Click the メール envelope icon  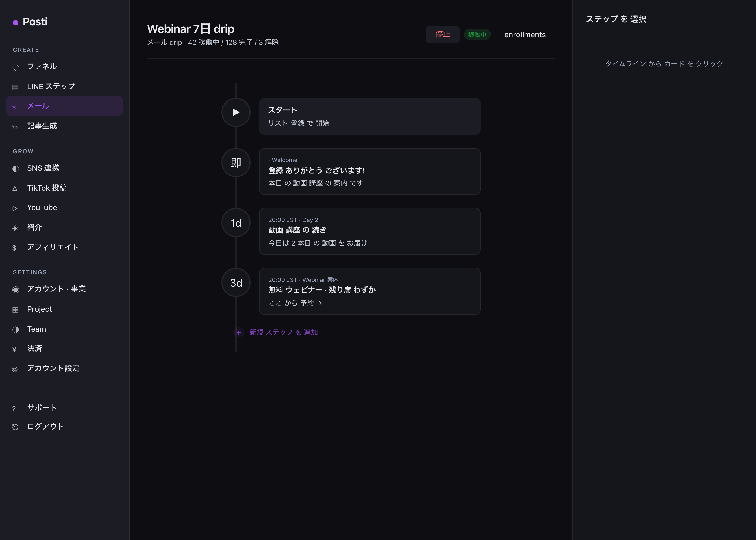coord(14,107)
